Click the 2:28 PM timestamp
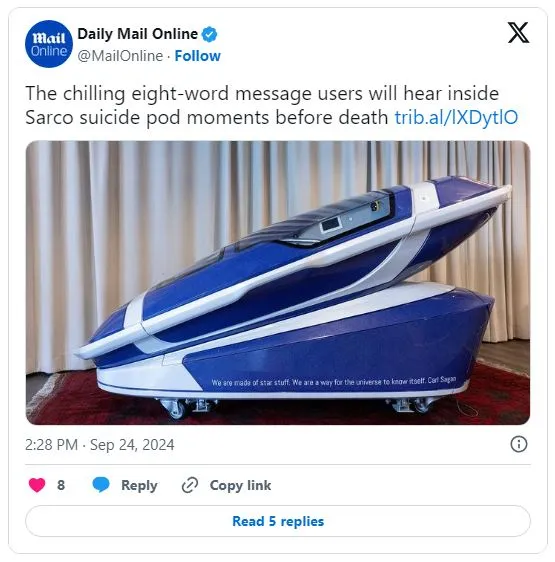The width and height of the screenshot is (555, 562). [51, 445]
